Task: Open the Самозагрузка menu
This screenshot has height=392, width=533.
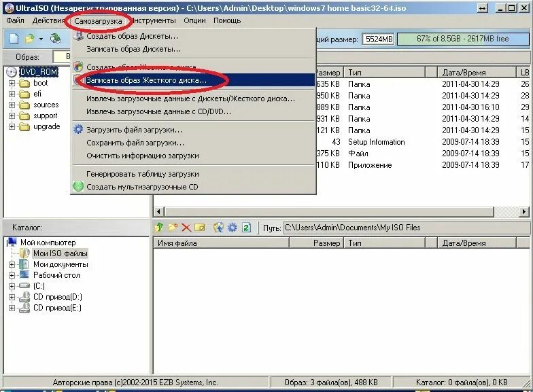Action: click(98, 20)
